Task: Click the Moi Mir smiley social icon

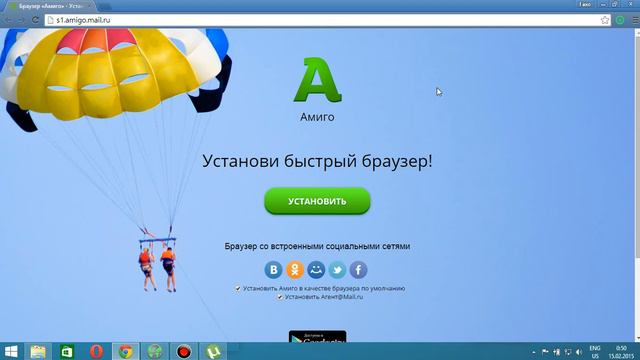Action: click(x=316, y=270)
